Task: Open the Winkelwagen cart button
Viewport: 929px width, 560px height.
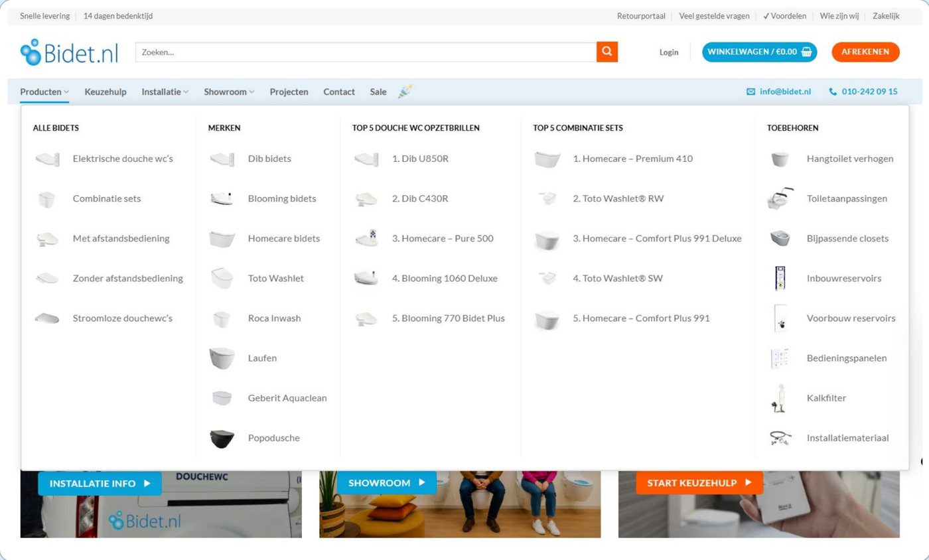Action: pyautogui.click(x=759, y=52)
